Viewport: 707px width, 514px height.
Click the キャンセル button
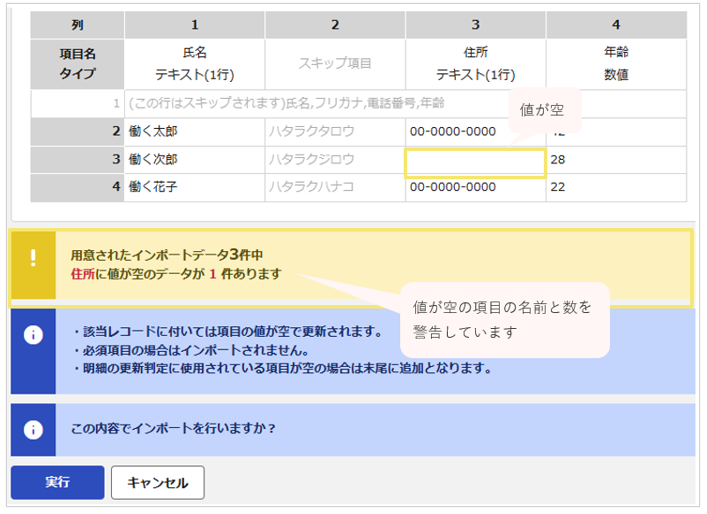click(x=158, y=482)
